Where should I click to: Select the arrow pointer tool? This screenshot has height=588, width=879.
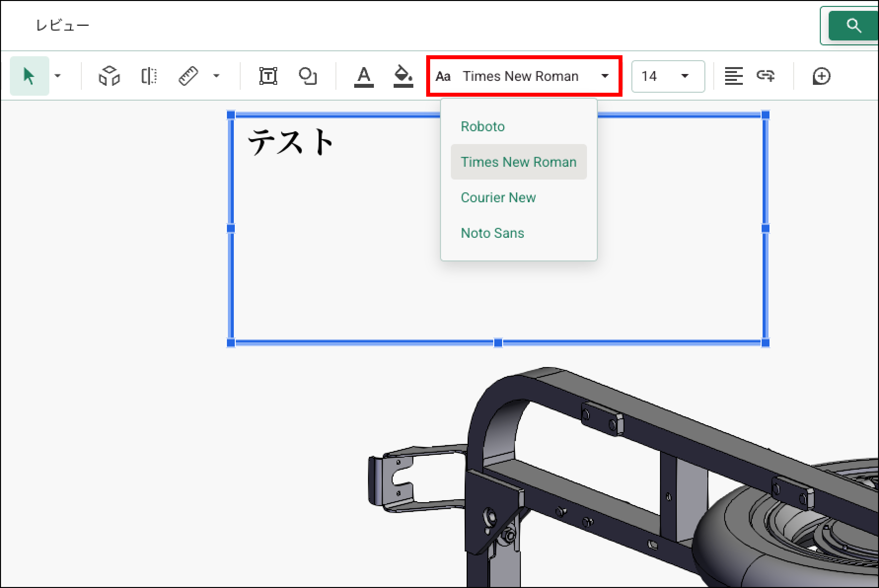(29, 76)
